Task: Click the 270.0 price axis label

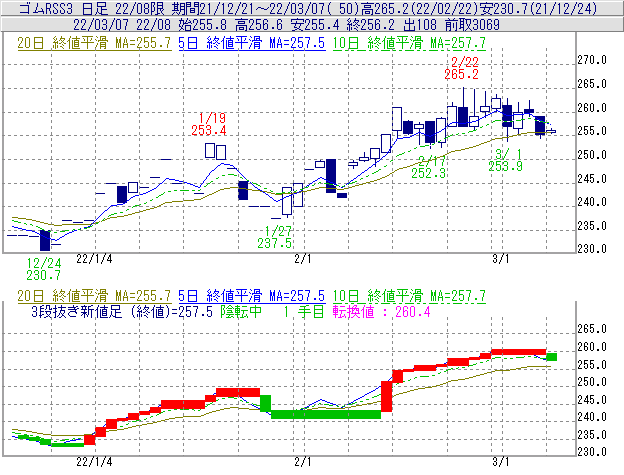Action: coord(592,60)
